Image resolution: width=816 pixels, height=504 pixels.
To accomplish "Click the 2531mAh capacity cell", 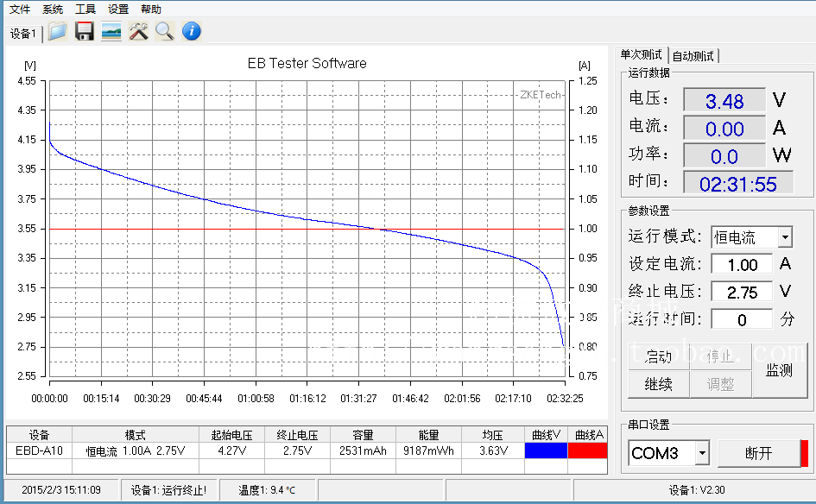I will click(363, 450).
